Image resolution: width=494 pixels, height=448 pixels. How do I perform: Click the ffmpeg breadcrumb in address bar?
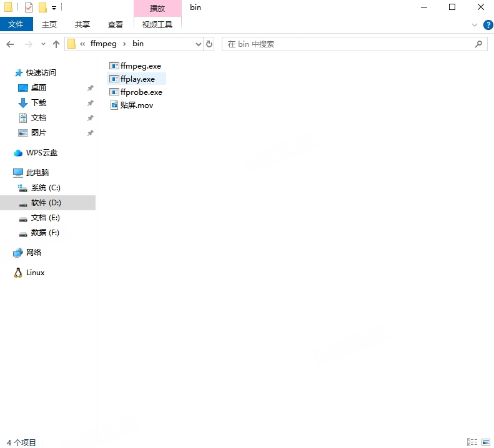click(103, 44)
